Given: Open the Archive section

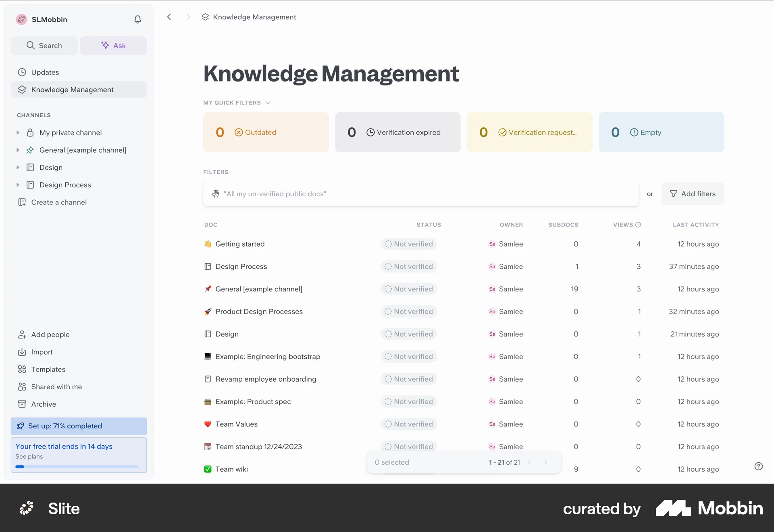Looking at the screenshot, I should click(x=43, y=404).
